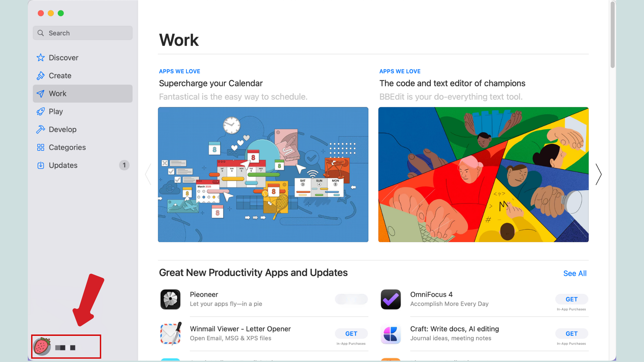The image size is (644, 362).
Task: Open the Fantastical calendar app banner
Action: pyautogui.click(x=264, y=174)
